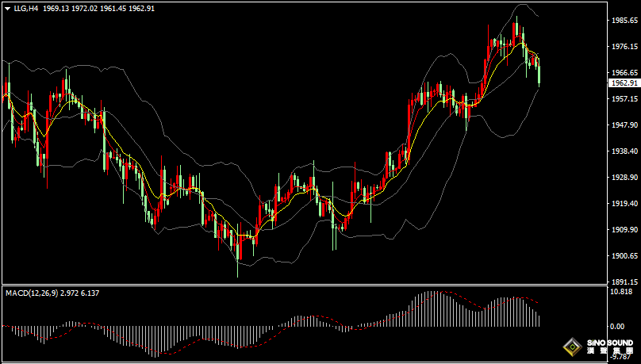Click the 10.818 MACD scale label
641x364 pixels.
tap(624, 292)
